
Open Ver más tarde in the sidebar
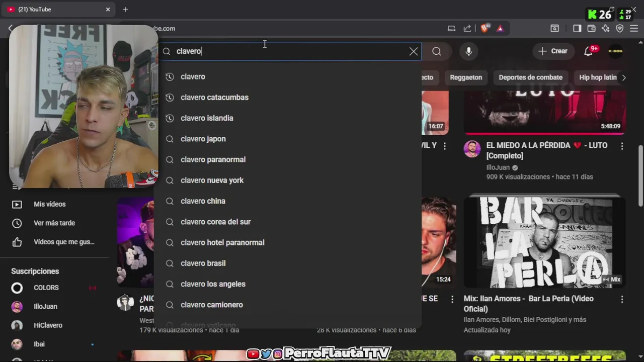tap(54, 223)
